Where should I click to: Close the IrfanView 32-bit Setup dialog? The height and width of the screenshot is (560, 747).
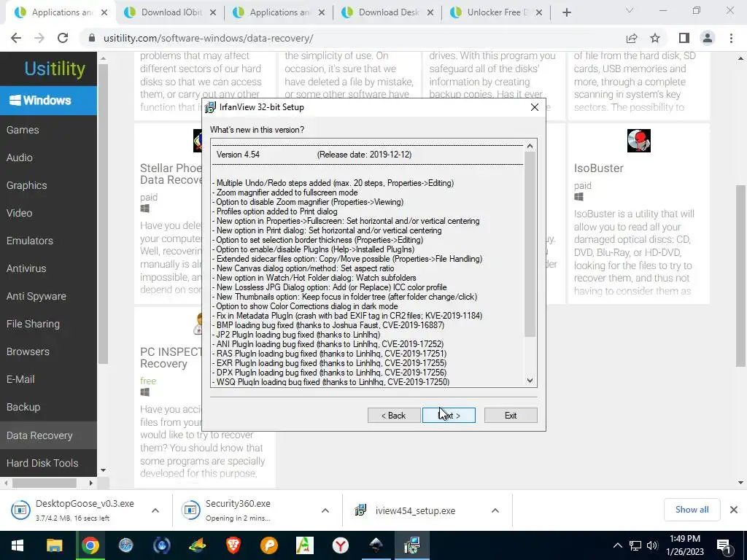535,107
